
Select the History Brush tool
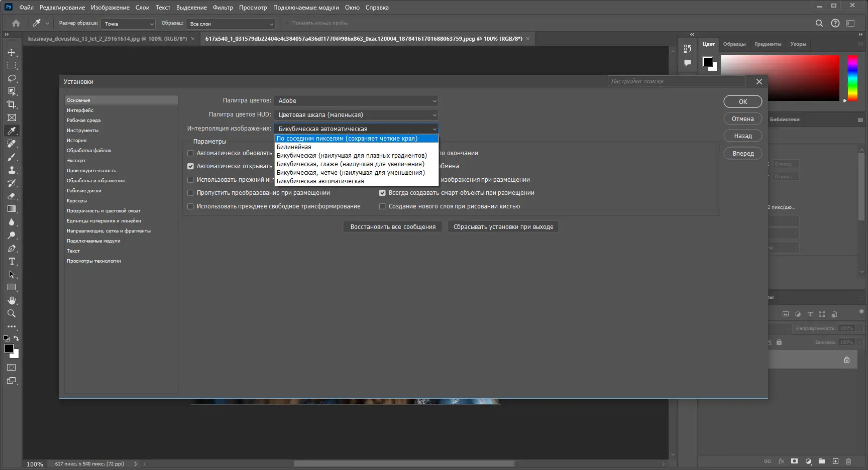[x=12, y=183]
